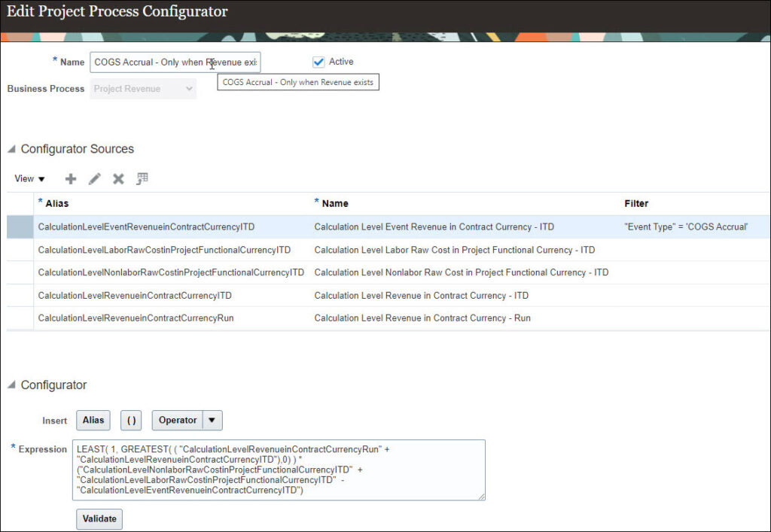Screen dimensions: 771x532
Task: Click the table export icon in toolbar
Action: (142, 179)
